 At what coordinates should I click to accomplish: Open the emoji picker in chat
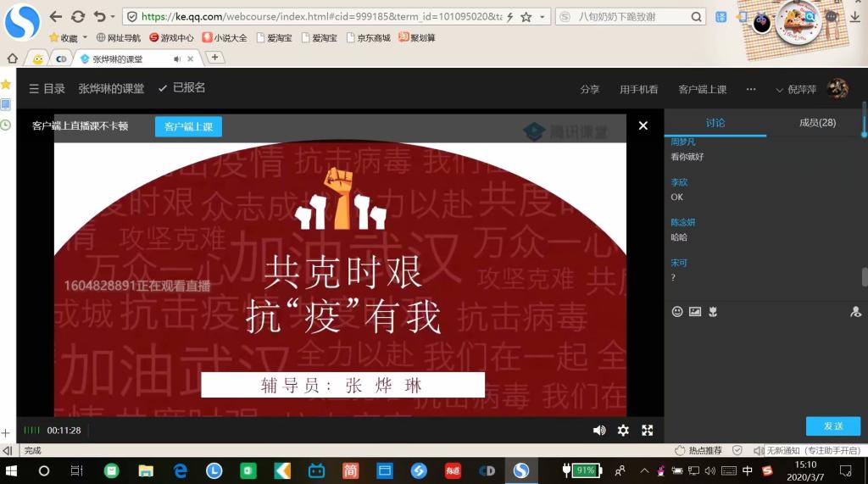coord(677,312)
